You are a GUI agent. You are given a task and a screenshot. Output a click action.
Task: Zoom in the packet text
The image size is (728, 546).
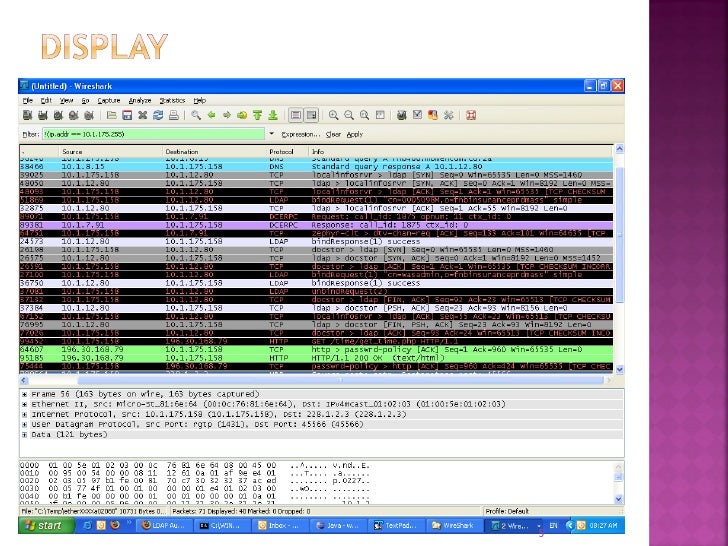333,115
